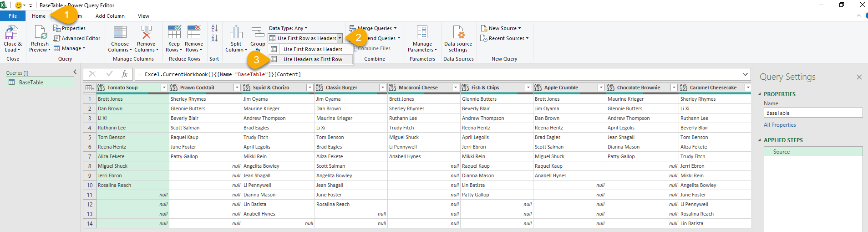The width and height of the screenshot is (868, 232).
Task: Expand the formula bar with the chevron
Action: [745, 74]
